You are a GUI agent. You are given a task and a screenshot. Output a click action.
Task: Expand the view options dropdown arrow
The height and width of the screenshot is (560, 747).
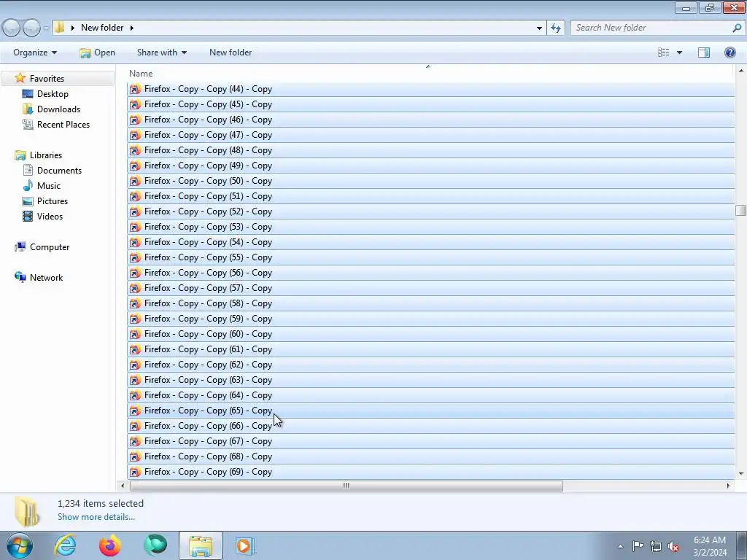click(679, 52)
